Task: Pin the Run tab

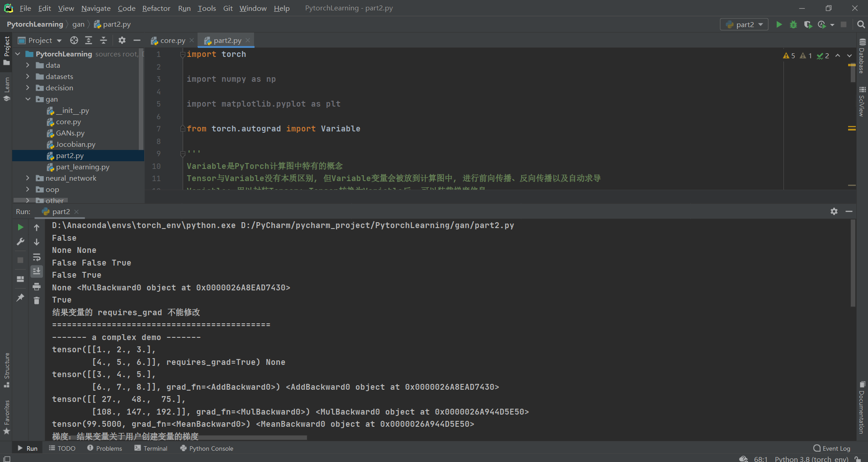Action: point(20,297)
